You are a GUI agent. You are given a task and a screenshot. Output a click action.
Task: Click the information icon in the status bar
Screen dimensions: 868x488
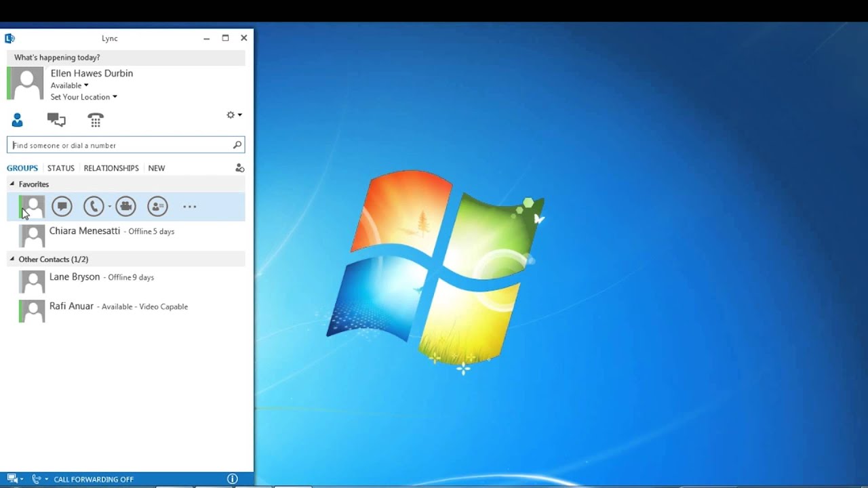[233, 479]
